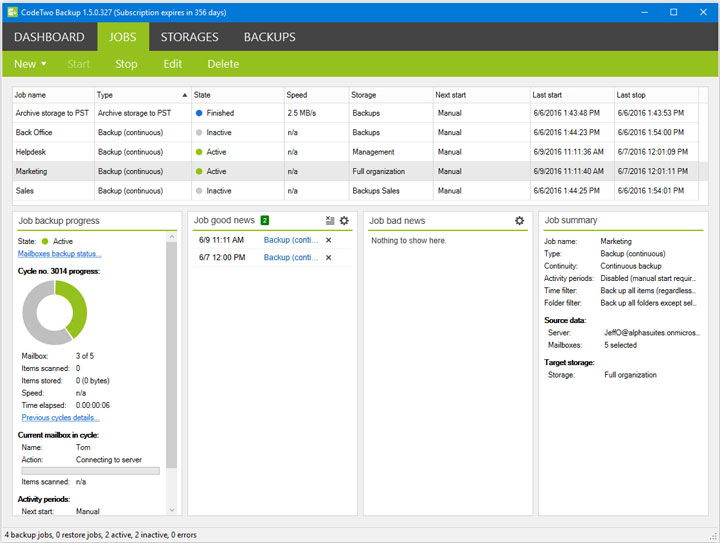Image resolution: width=720 pixels, height=543 pixels.
Task: Click green State dot in Job backup progress
Action: click(45, 241)
